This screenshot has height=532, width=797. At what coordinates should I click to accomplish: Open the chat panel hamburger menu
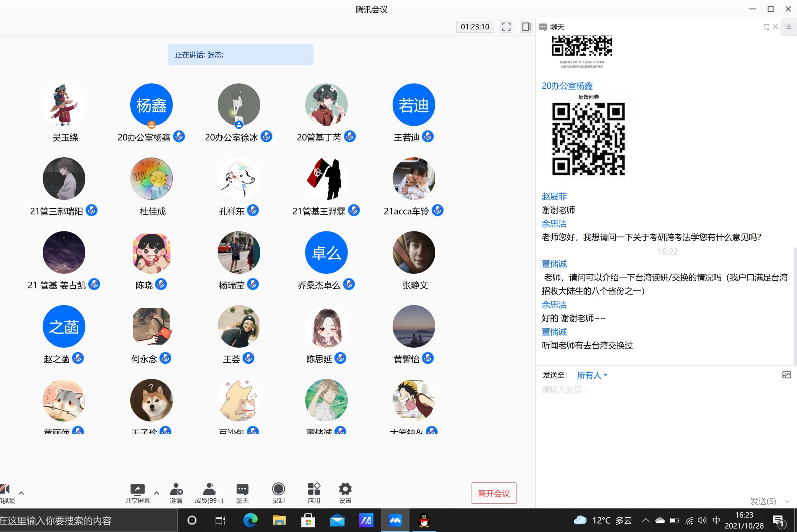(x=789, y=27)
